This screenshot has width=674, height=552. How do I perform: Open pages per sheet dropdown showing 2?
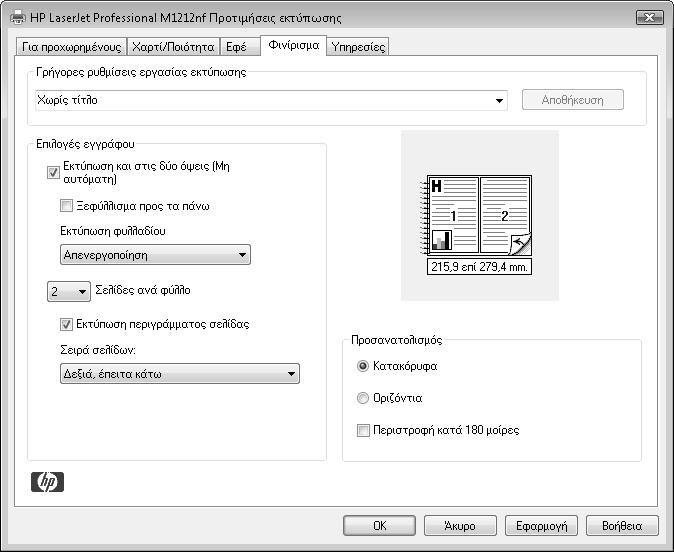[x=69, y=291]
